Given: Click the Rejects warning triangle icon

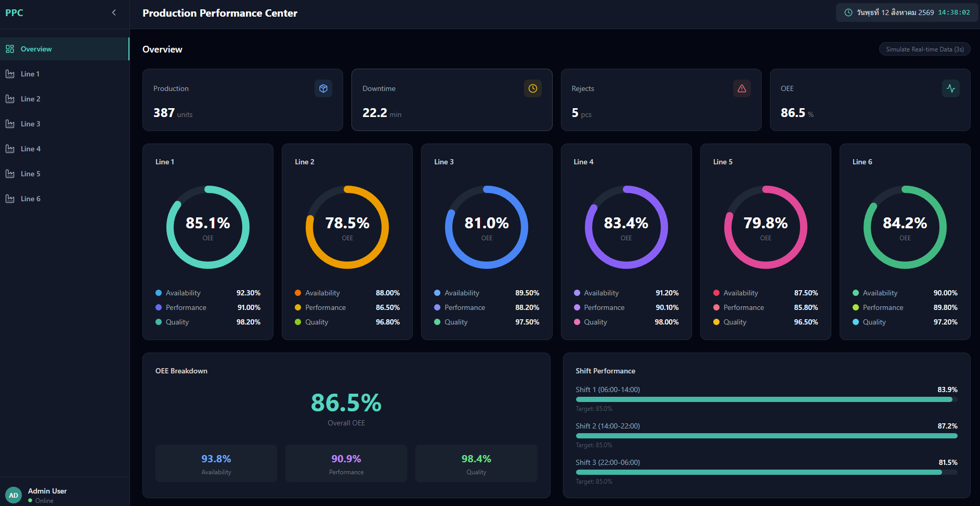Looking at the screenshot, I should pos(742,88).
